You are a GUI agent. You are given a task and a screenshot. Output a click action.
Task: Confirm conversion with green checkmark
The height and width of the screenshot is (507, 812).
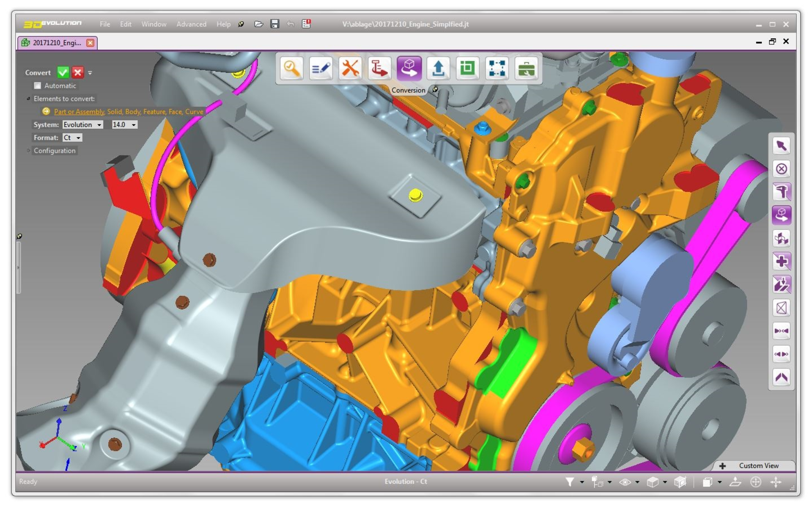[63, 72]
